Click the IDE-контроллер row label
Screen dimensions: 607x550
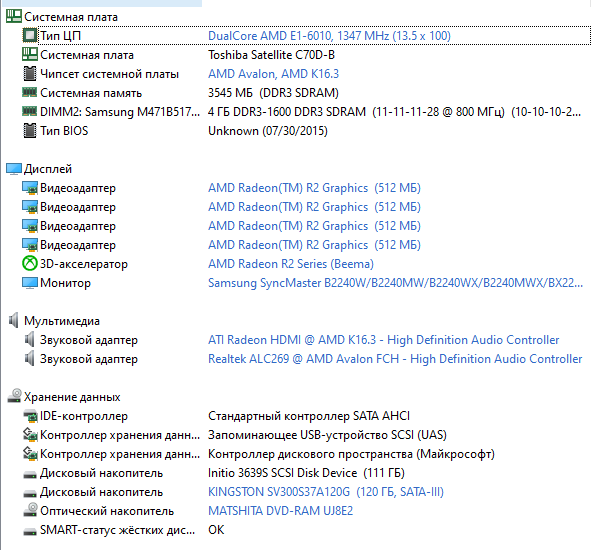click(84, 416)
